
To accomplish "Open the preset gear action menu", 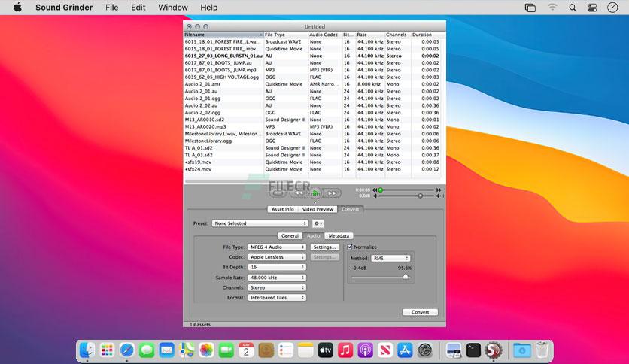I will coord(318,223).
